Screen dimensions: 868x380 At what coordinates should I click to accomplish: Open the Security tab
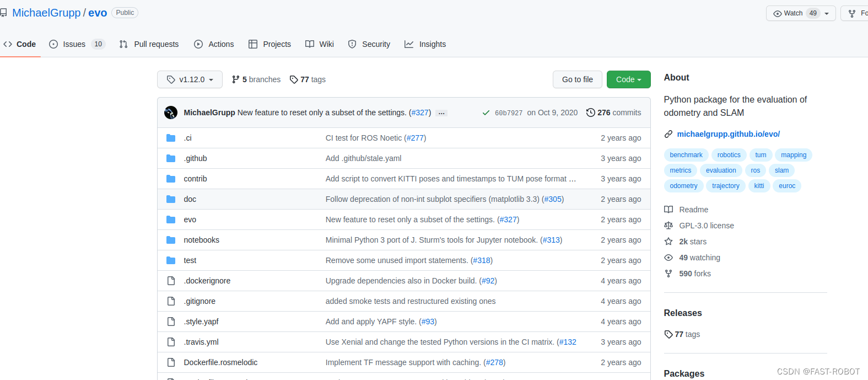[x=369, y=44]
